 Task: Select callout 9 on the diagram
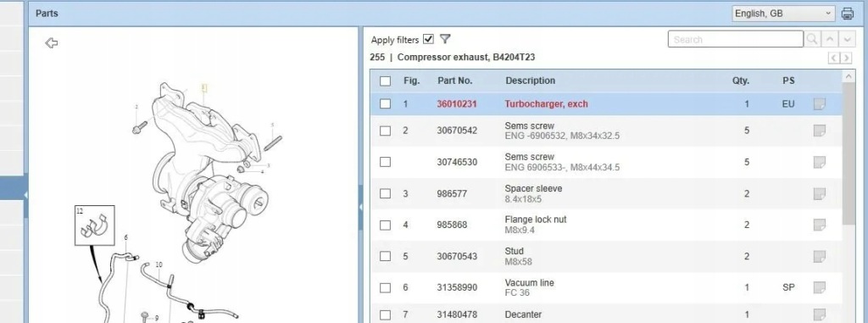(x=157, y=318)
